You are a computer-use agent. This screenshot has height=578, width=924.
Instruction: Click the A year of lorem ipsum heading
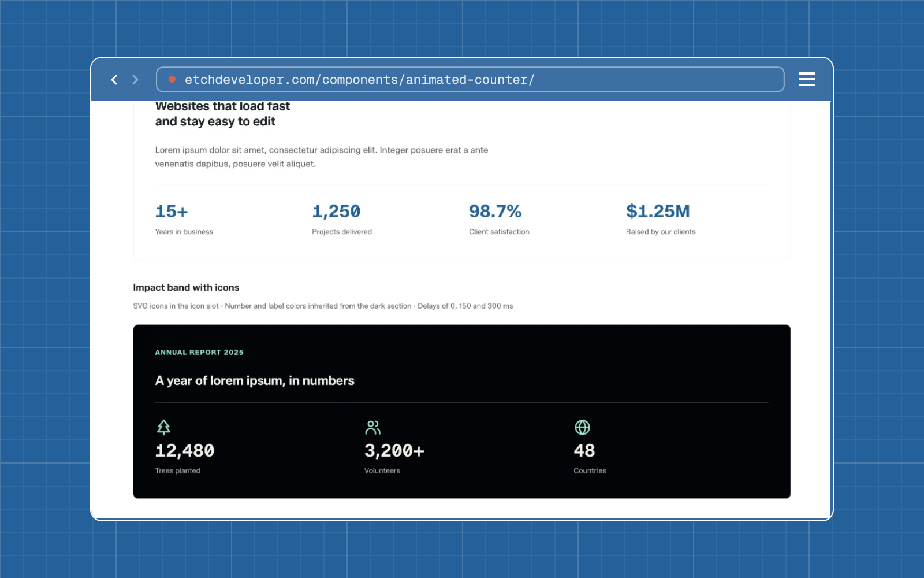255,380
